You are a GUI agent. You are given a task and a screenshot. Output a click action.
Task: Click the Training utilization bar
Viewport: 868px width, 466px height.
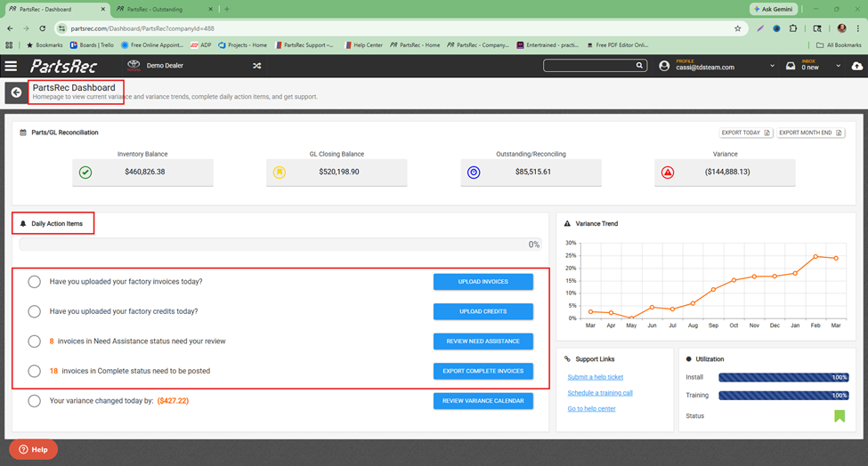[x=783, y=395]
